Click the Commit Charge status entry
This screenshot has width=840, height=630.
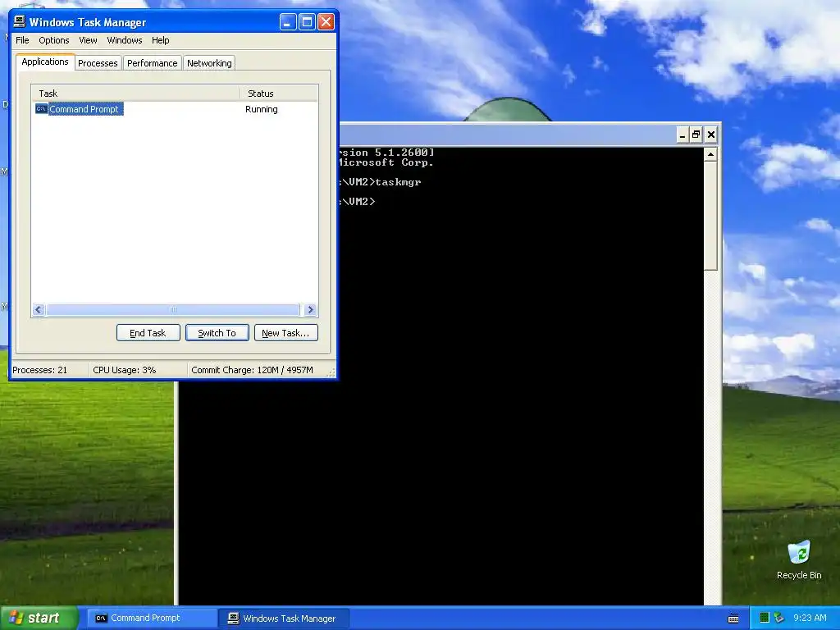[x=252, y=370]
